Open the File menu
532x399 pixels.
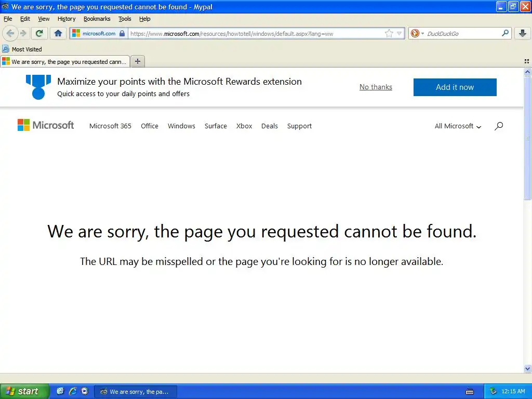pyautogui.click(x=8, y=19)
